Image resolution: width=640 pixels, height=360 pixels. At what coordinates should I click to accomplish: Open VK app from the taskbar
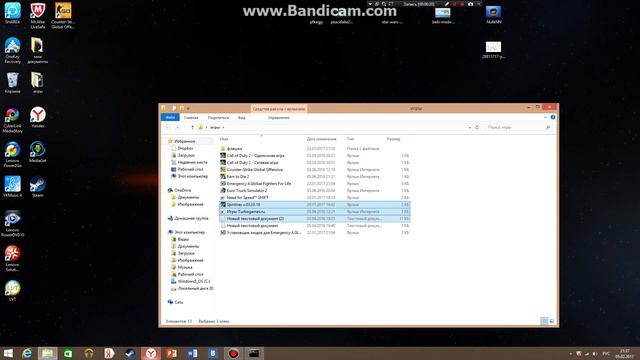[213, 353]
